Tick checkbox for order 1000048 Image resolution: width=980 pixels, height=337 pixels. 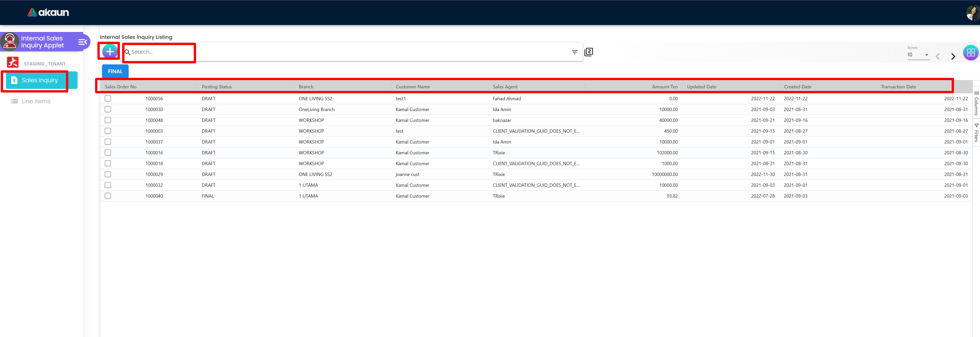coord(108,120)
